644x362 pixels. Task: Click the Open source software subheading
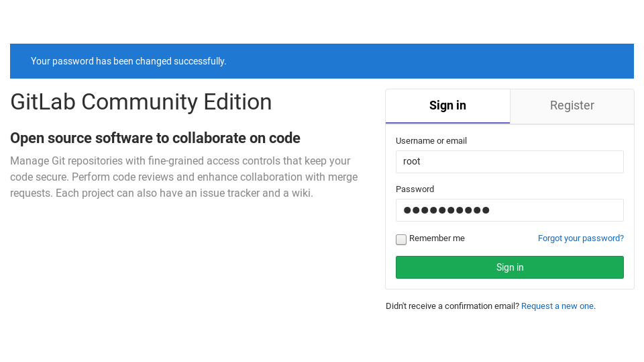point(155,138)
